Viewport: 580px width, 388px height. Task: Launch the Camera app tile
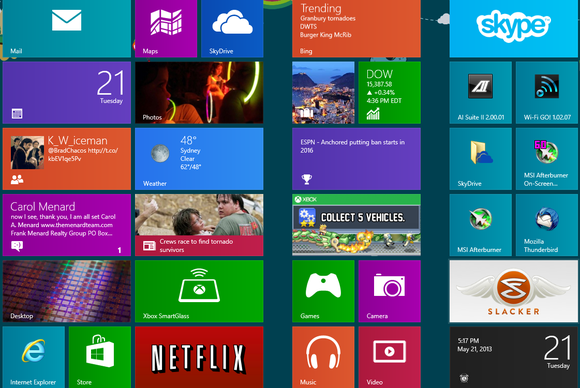click(x=390, y=291)
